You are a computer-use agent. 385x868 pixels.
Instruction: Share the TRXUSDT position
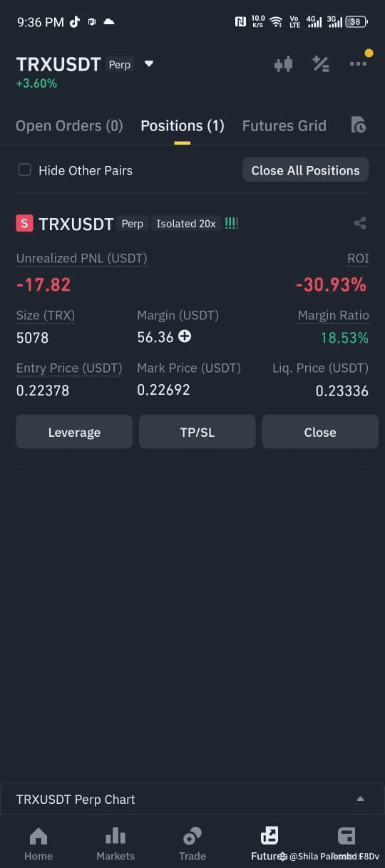coord(360,224)
